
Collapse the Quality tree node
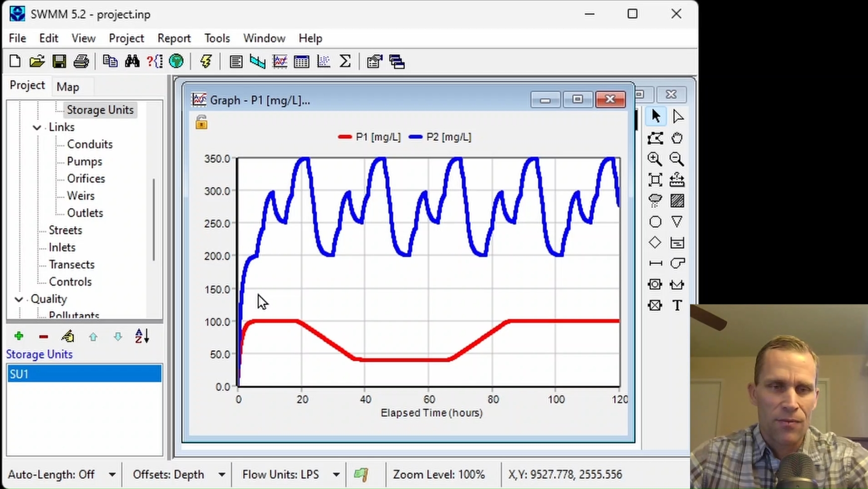click(x=19, y=299)
